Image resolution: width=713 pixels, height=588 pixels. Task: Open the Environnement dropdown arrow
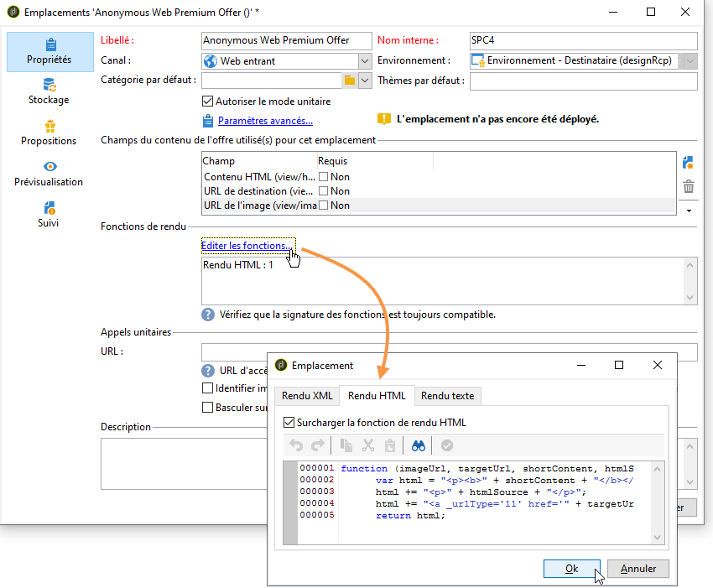point(690,60)
